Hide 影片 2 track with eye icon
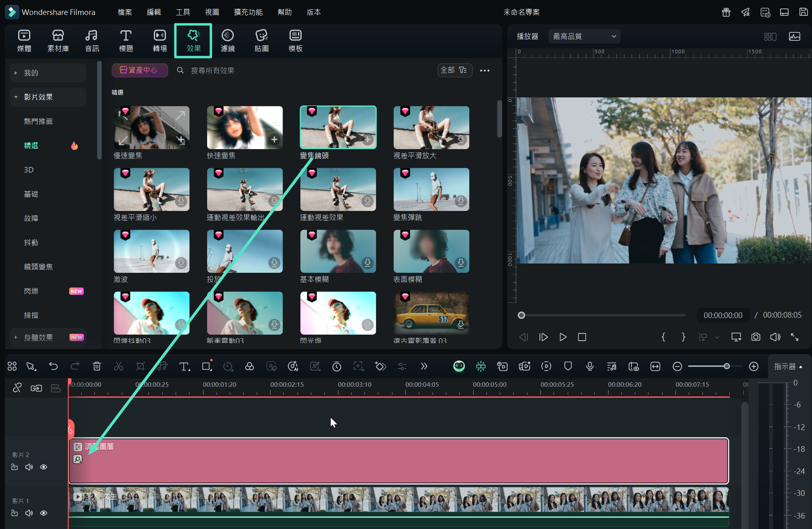The image size is (812, 529). (44, 467)
